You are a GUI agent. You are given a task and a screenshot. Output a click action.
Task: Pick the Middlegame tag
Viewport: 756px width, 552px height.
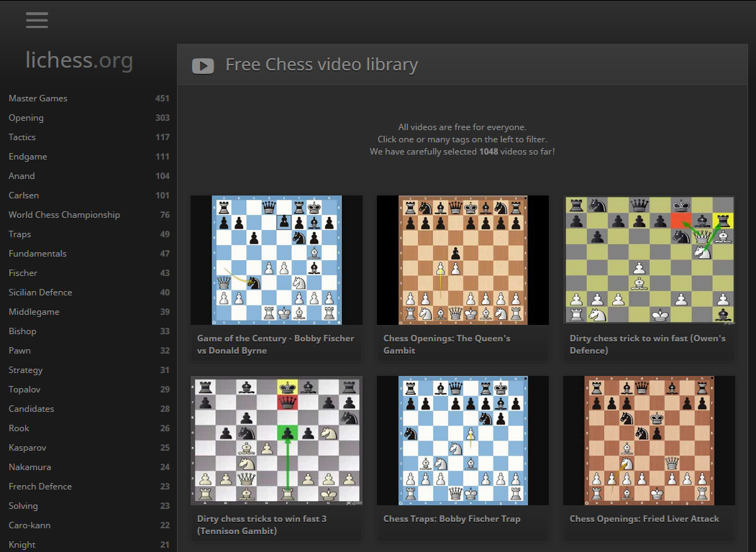(88, 312)
